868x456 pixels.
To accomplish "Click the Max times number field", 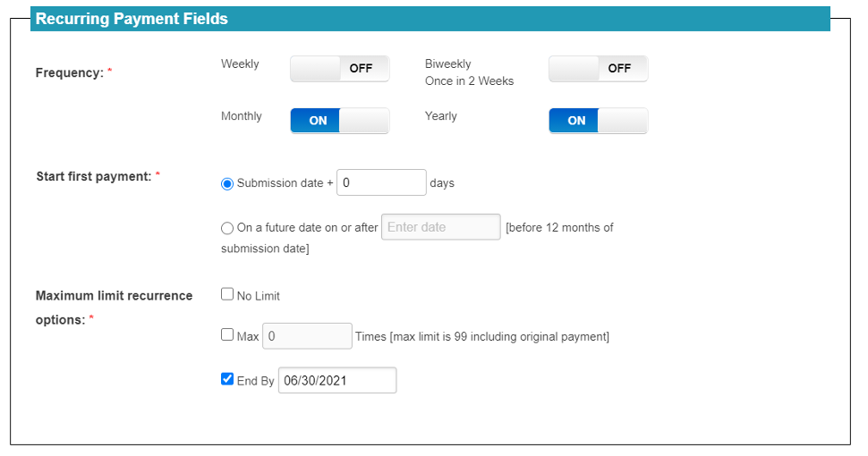I will [x=307, y=336].
